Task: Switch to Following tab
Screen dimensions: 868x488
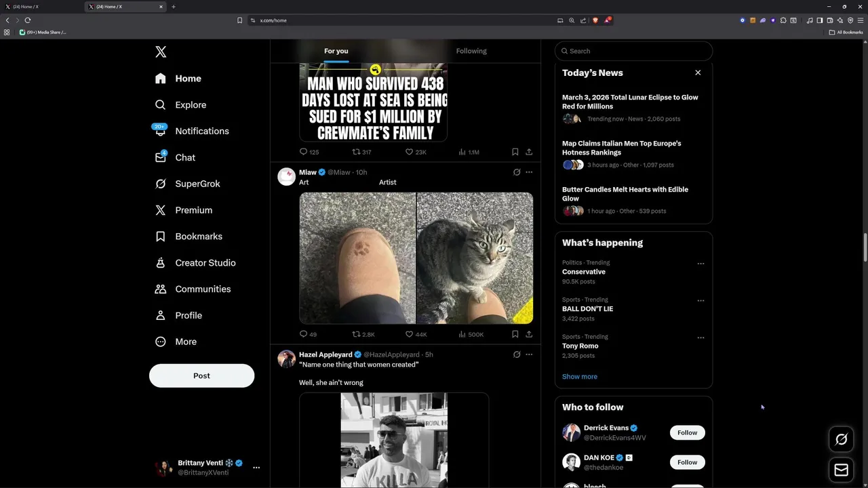Action: pyautogui.click(x=471, y=51)
